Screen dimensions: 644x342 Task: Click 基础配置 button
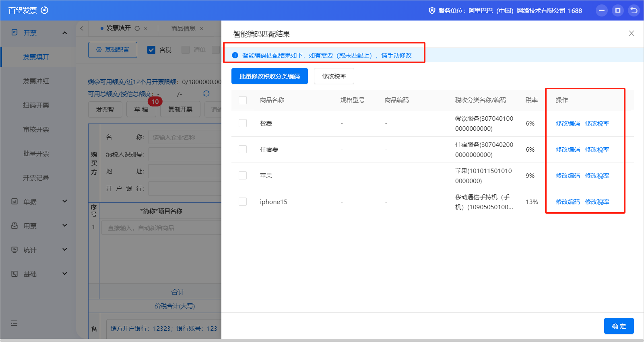point(113,50)
